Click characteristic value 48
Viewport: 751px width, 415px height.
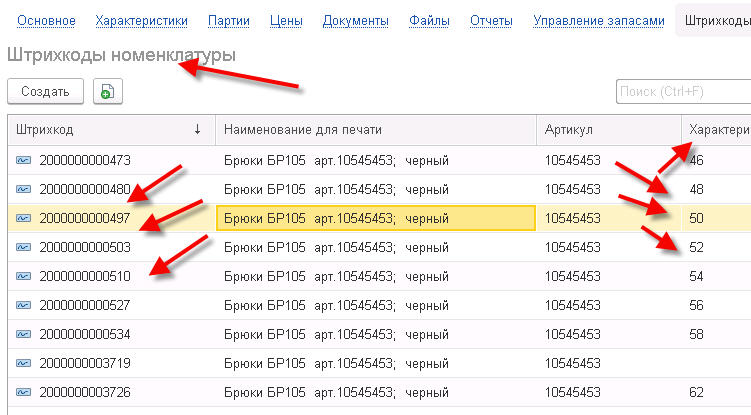[x=696, y=189]
